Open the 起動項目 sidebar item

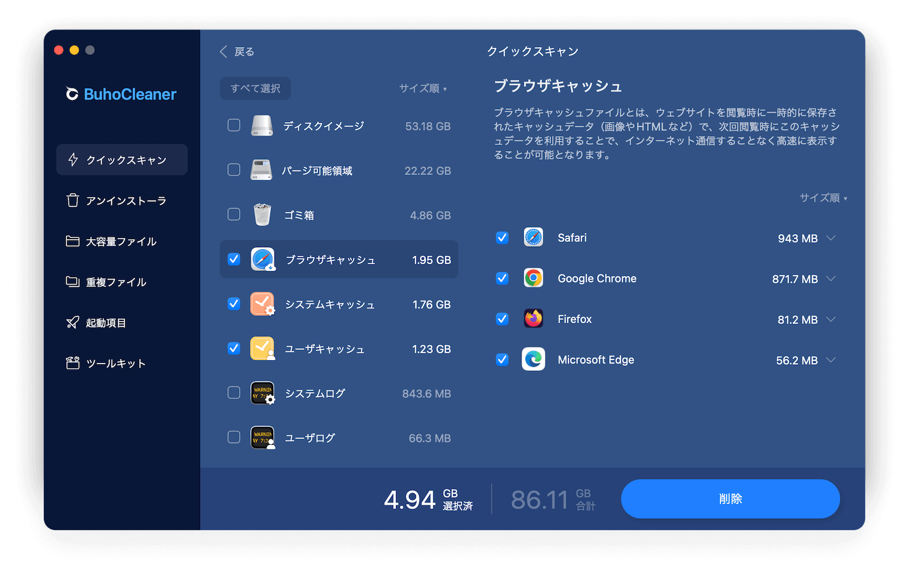point(122,323)
